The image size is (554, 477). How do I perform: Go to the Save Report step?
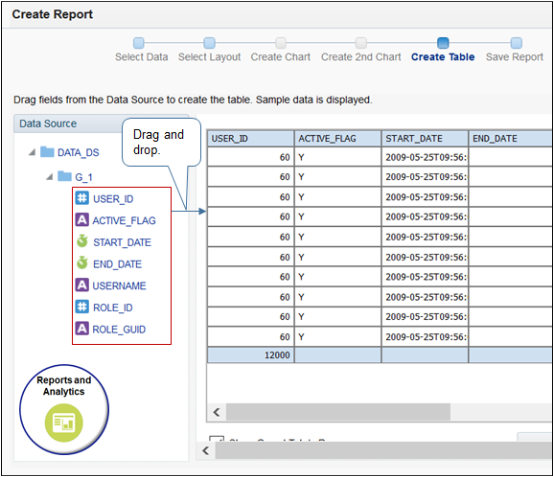(516, 43)
